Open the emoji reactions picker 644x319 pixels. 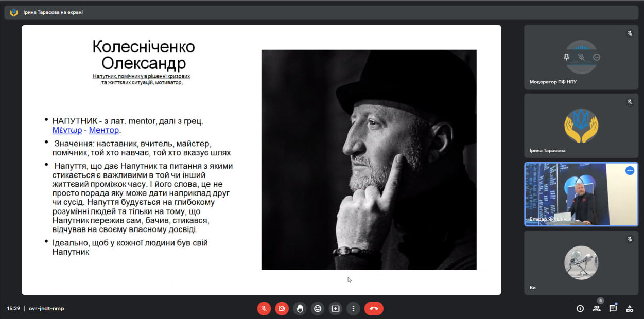click(x=318, y=308)
